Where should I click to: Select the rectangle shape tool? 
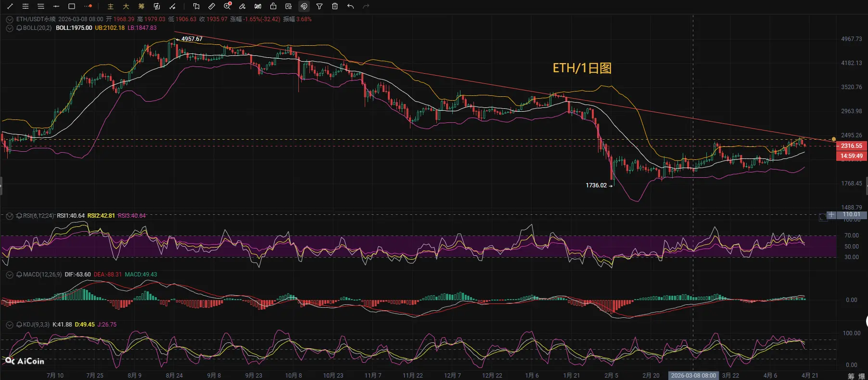72,6
